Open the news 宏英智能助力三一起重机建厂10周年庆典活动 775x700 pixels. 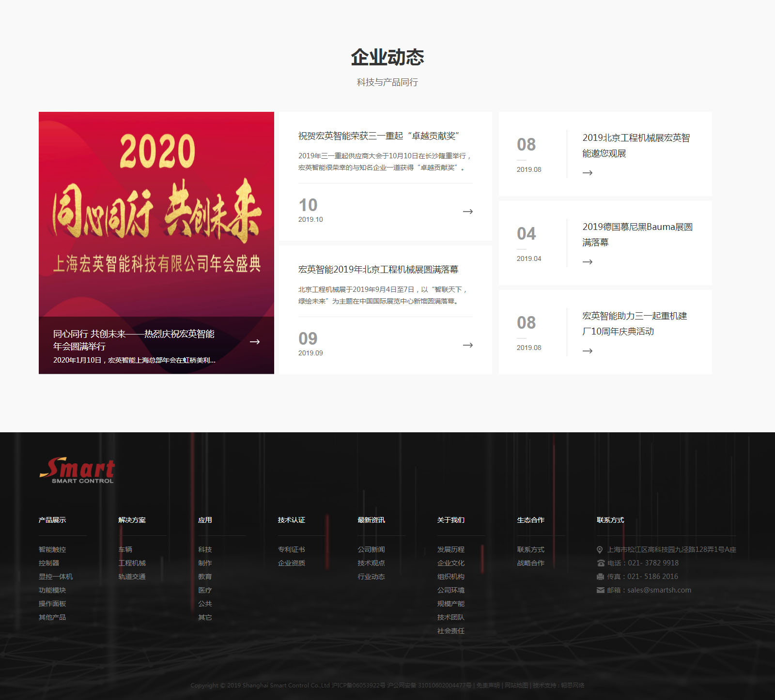635,323
